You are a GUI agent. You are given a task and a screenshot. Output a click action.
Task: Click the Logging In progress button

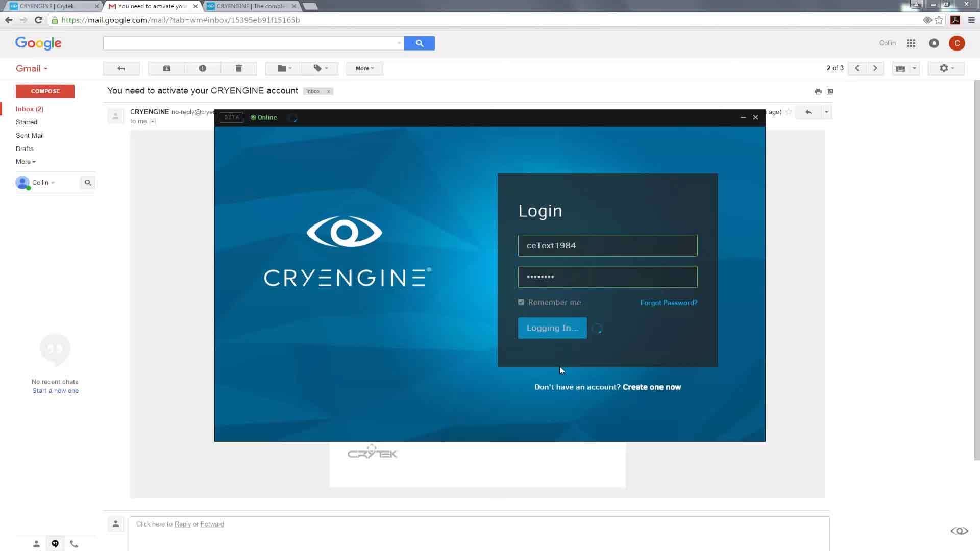coord(552,328)
